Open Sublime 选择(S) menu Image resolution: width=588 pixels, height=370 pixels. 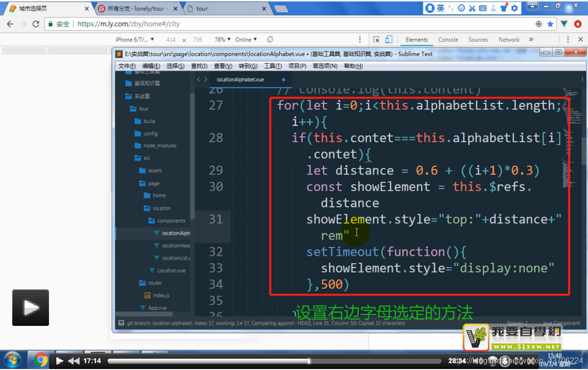click(175, 66)
